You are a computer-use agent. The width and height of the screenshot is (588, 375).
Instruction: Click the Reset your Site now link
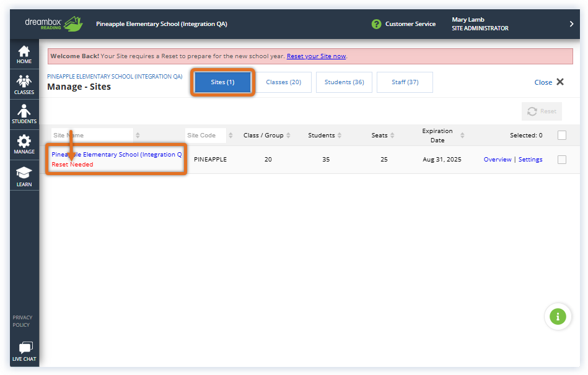316,56
